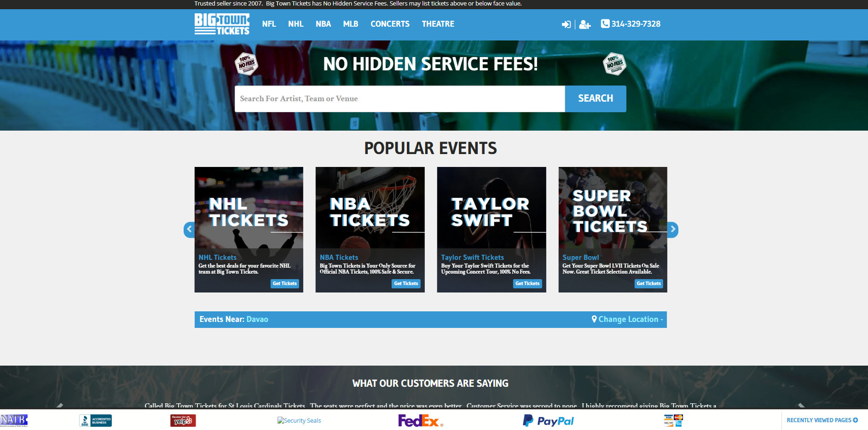Open the Taylor Swift Tickets title link
This screenshot has height=430, width=868.
coord(473,258)
